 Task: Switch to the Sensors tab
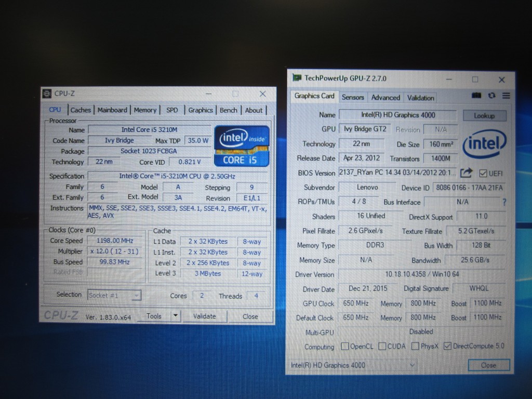(x=353, y=97)
